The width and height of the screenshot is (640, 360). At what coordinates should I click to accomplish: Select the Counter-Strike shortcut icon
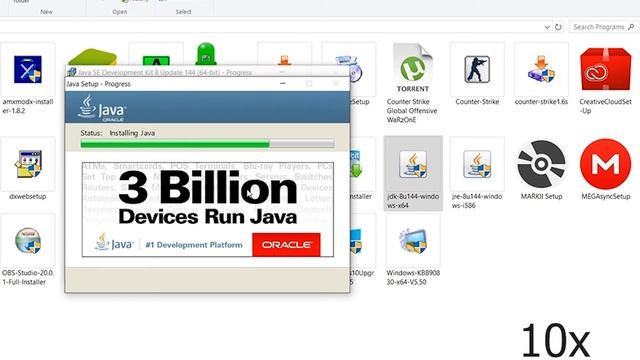click(x=477, y=69)
